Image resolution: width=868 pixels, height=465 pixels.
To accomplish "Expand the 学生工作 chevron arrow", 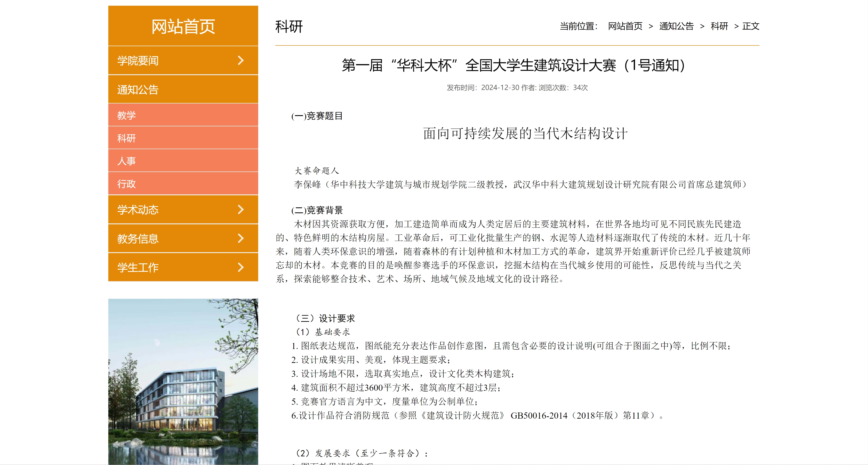I will click(240, 267).
